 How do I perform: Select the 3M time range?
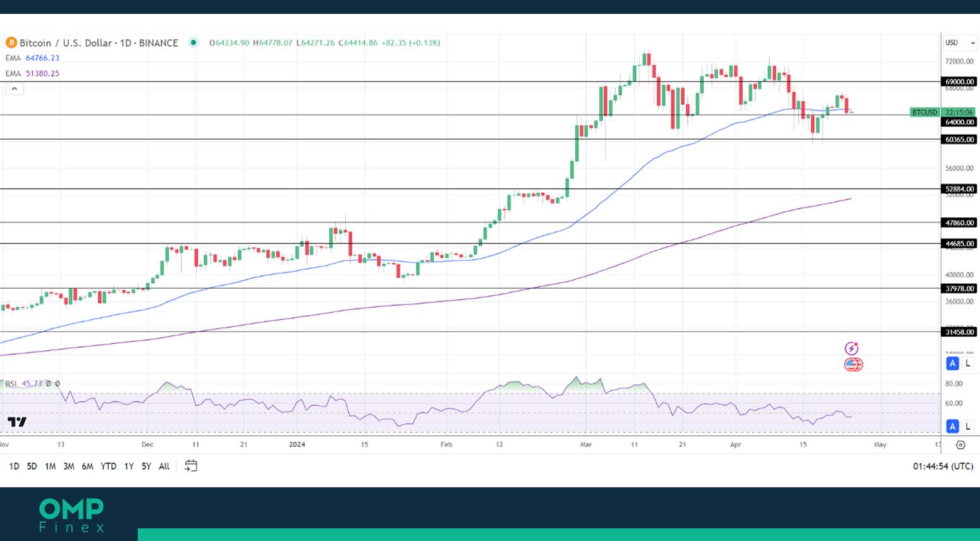(x=69, y=466)
